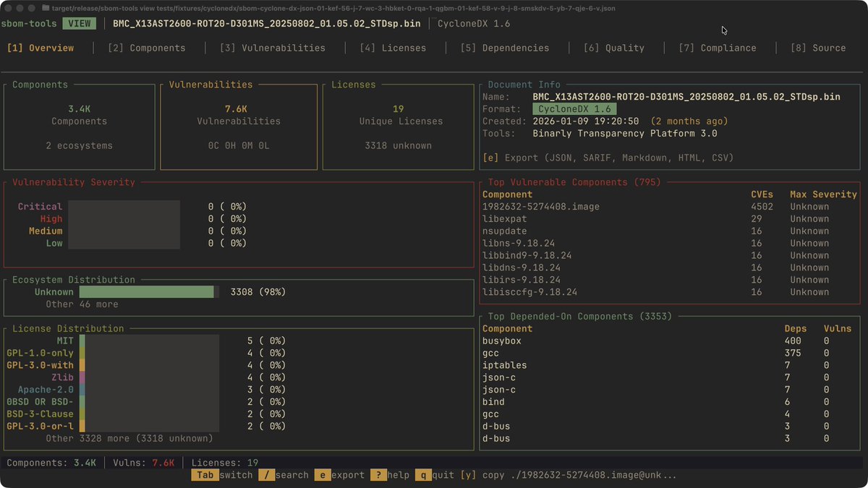Click the folder icon in window title
This screenshot has width=868, height=488.
coord(46,8)
